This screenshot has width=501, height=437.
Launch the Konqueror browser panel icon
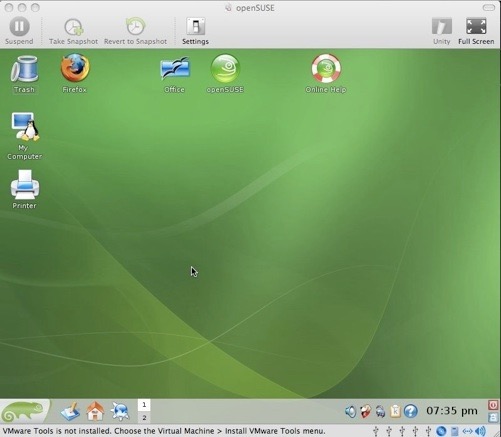tap(120, 411)
